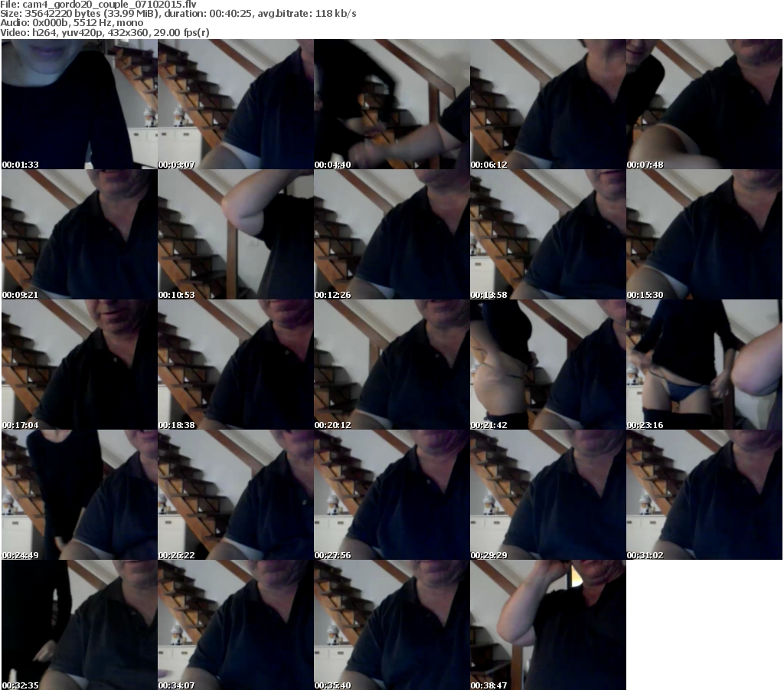This screenshot has width=784, height=690.
Task: Pick the thumbnail stamped 00:10:53
Action: [x=236, y=234]
